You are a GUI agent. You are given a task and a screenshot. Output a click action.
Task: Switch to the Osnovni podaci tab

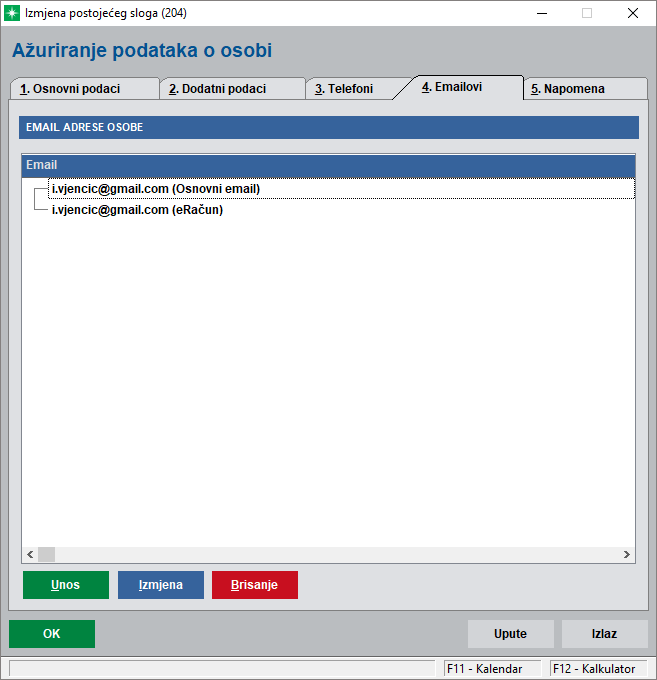pyautogui.click(x=85, y=88)
